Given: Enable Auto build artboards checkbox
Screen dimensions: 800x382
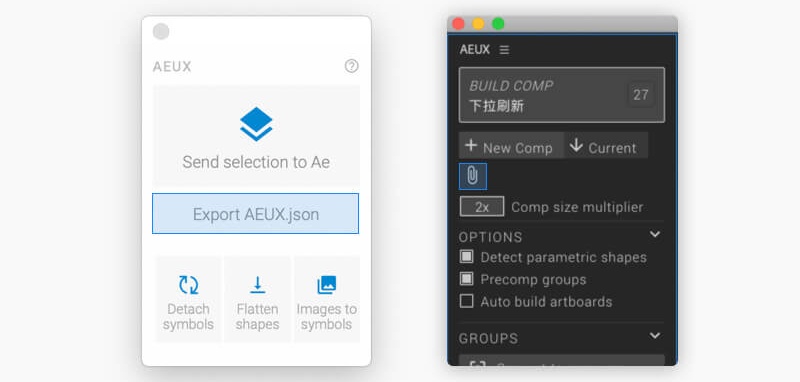Looking at the screenshot, I should tap(466, 301).
